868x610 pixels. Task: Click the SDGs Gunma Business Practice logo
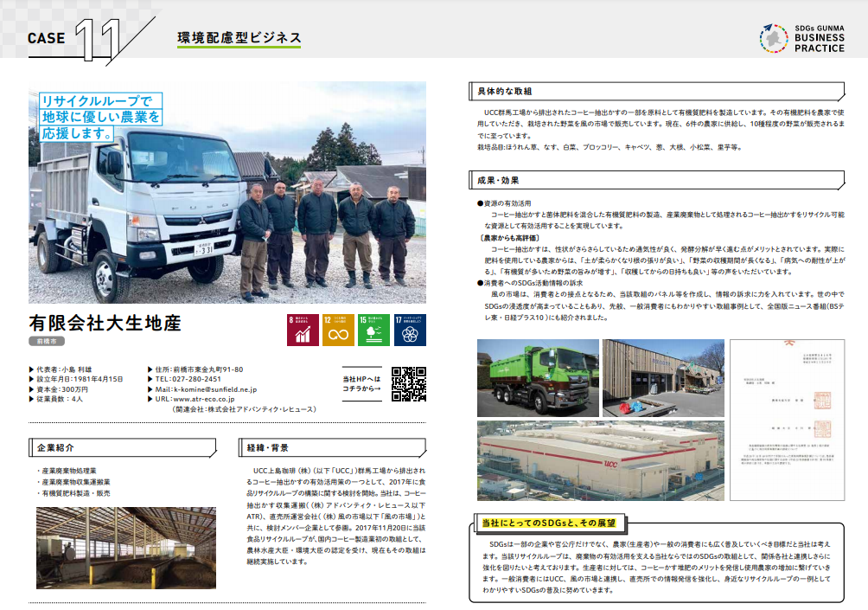coord(804,38)
